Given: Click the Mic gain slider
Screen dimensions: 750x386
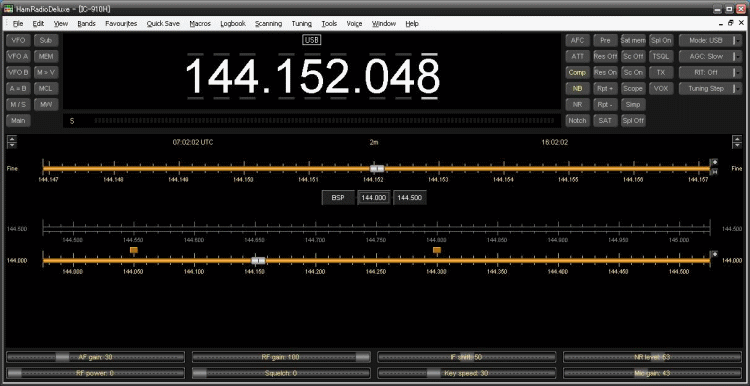Looking at the screenshot, I should tap(652, 373).
